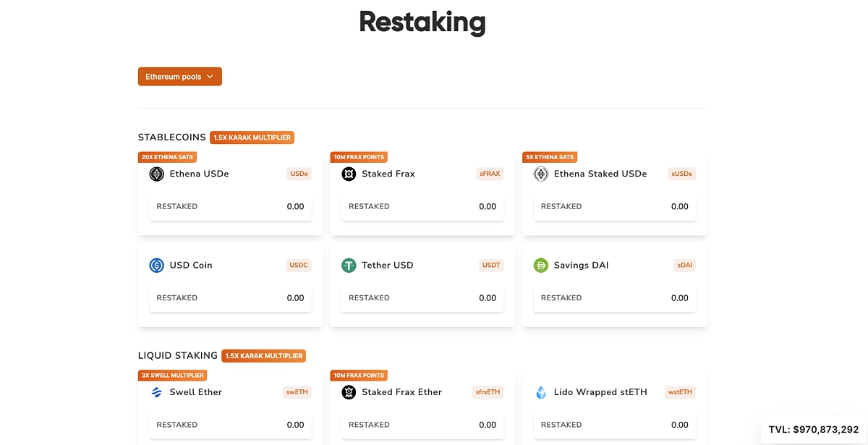Viewport: 868px width, 445px height.
Task: Click the 20X ETHENA SATS badge
Action: pyautogui.click(x=167, y=157)
